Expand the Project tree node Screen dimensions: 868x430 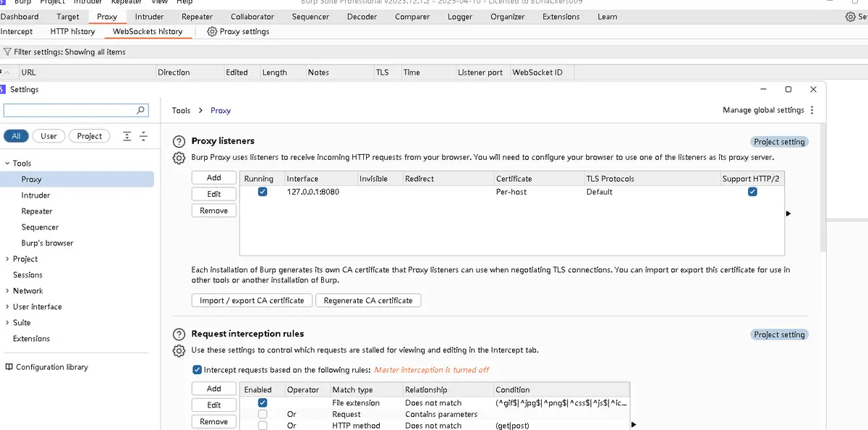[x=7, y=259]
